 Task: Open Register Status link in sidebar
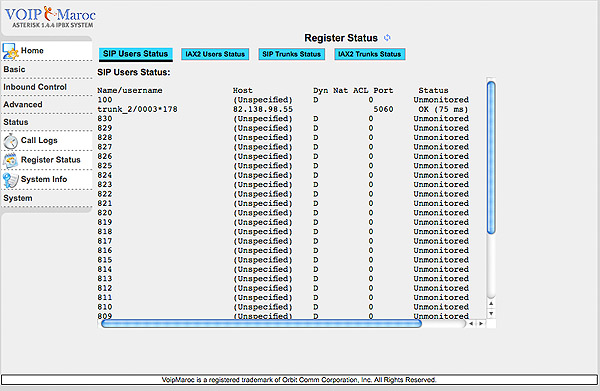[x=51, y=160]
